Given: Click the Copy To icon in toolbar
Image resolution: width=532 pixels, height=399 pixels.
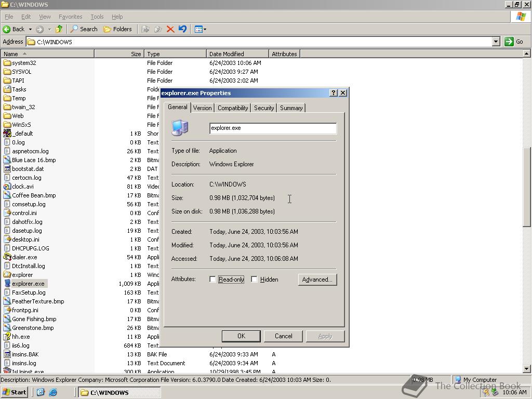Looking at the screenshot, I should 158,29.
